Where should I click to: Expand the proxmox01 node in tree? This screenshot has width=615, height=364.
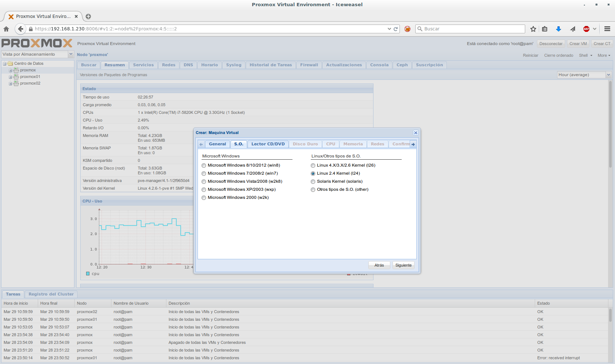[x=11, y=77]
